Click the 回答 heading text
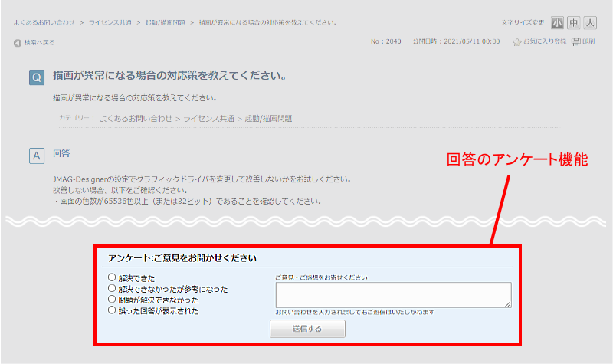The height and width of the screenshot is (364, 613). [x=61, y=153]
